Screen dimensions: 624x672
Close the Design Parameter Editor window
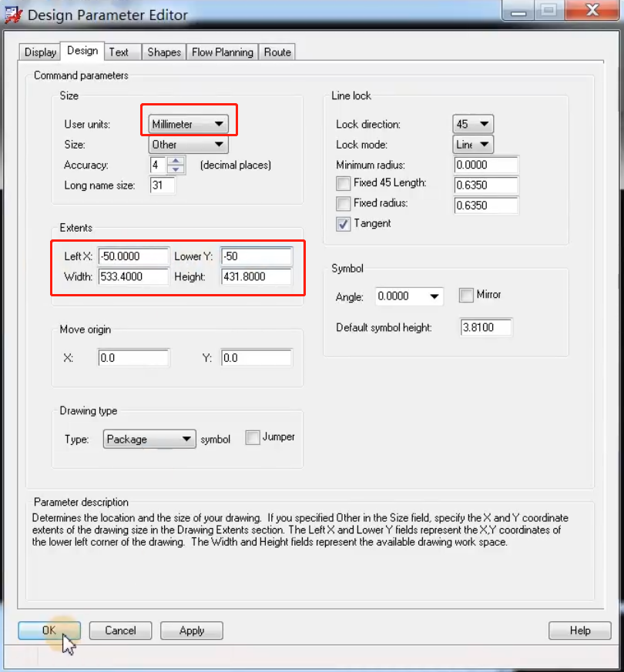592,11
